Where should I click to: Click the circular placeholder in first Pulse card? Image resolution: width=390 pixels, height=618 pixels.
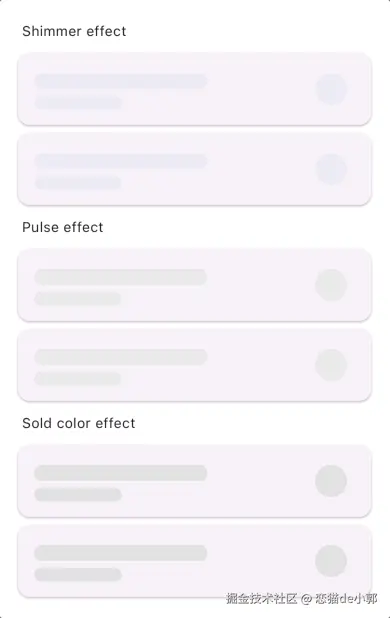pos(331,285)
